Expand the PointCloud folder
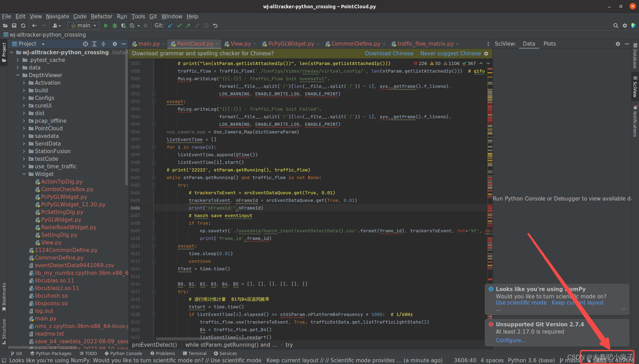The width and height of the screenshot is (639, 364). pyautogui.click(x=24, y=129)
